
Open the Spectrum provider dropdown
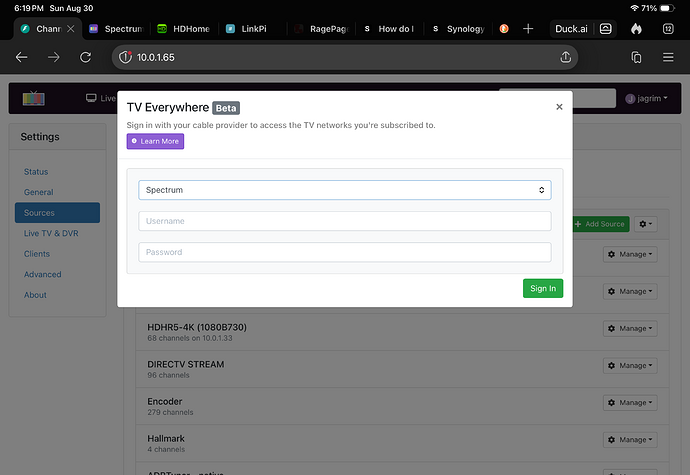345,190
